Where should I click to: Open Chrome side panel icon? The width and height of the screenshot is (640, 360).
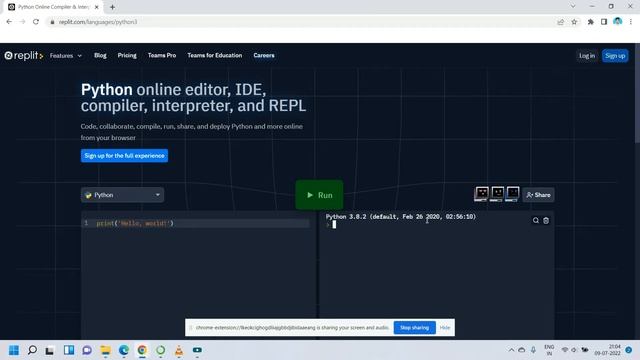click(x=604, y=22)
